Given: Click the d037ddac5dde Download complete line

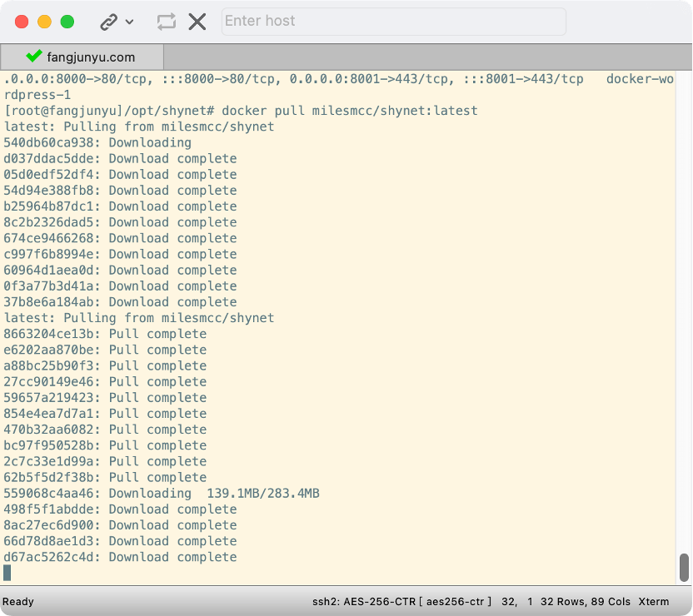Looking at the screenshot, I should coord(120,158).
